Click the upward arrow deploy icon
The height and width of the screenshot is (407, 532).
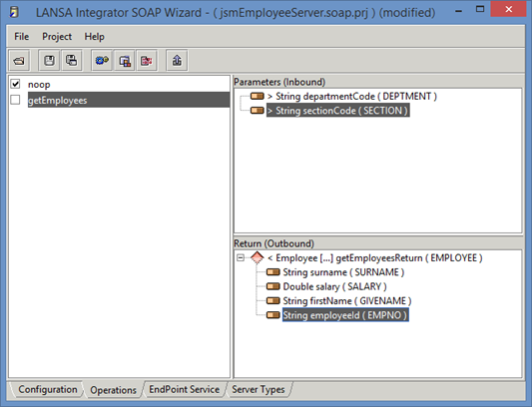pyautogui.click(x=177, y=61)
